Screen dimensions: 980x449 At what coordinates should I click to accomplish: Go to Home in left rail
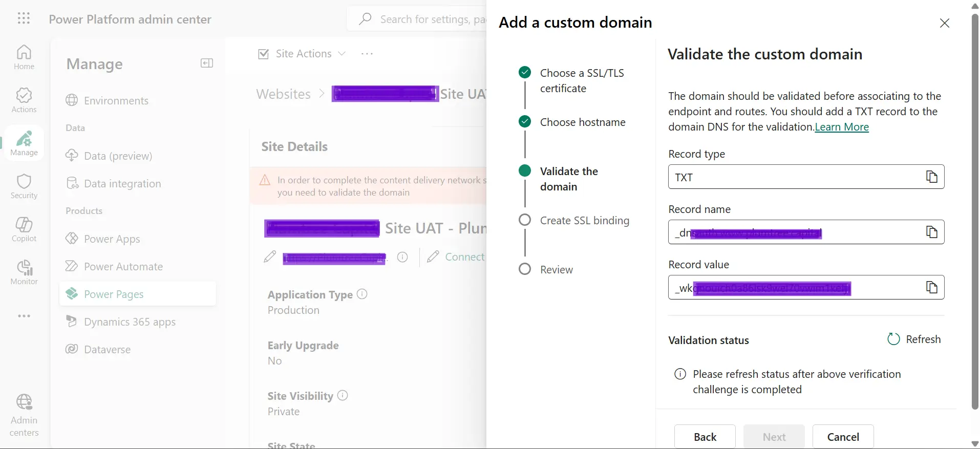(x=24, y=57)
